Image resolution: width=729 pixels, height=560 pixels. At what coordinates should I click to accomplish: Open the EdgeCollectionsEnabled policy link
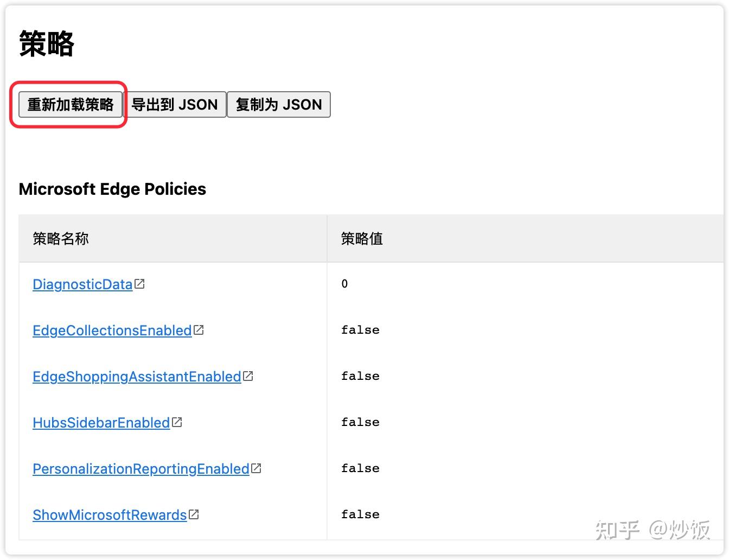pyautogui.click(x=112, y=330)
